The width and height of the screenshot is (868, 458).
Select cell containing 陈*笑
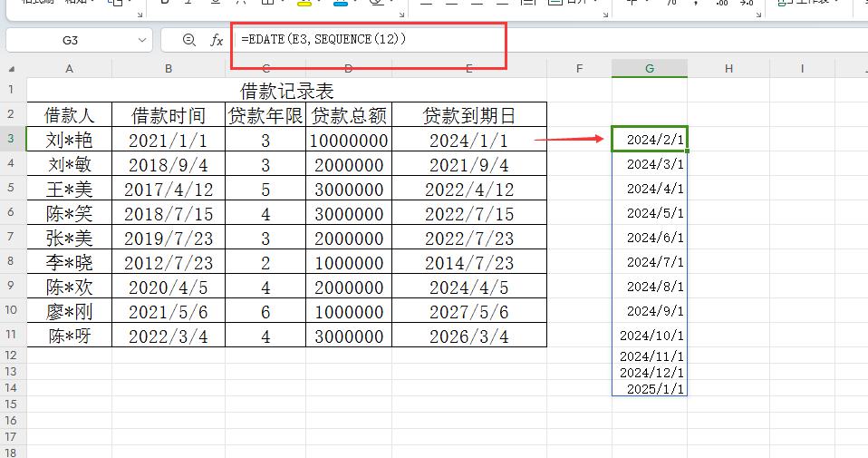[x=69, y=212]
